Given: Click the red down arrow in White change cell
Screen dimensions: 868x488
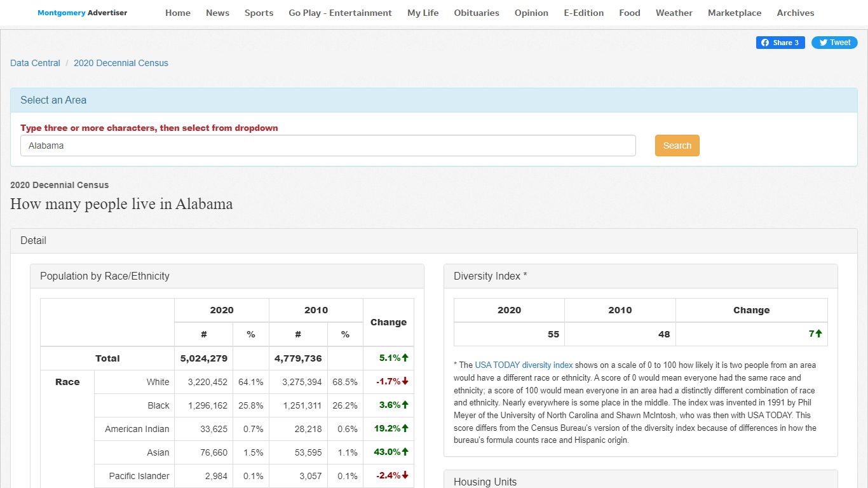Looking at the screenshot, I should coord(405,381).
